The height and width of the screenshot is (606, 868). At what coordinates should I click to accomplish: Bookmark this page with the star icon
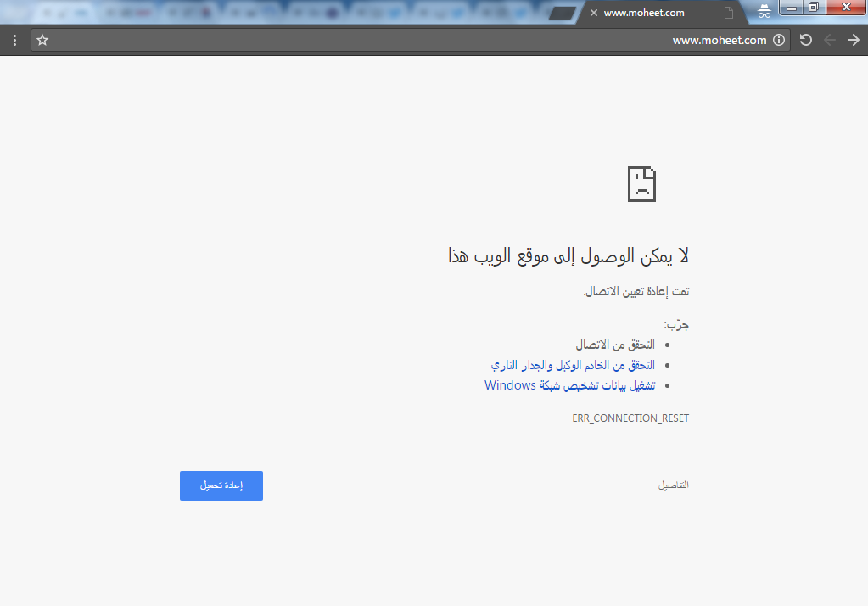coord(42,40)
